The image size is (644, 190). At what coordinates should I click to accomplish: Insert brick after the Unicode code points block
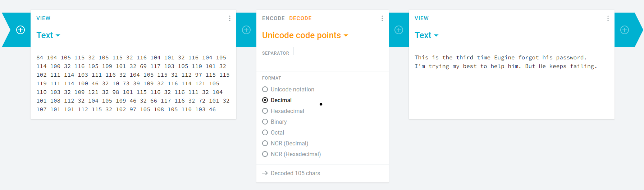pyautogui.click(x=399, y=30)
